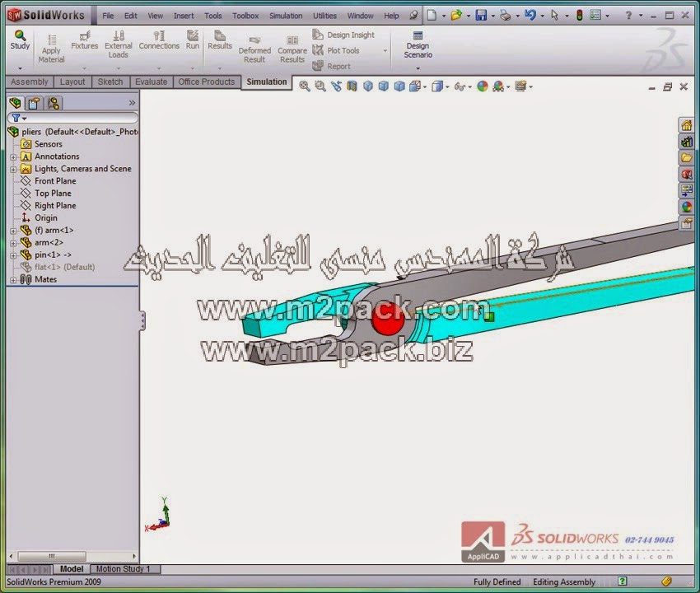700x593 pixels.
Task: Click the Undo icon
Action: (530, 16)
